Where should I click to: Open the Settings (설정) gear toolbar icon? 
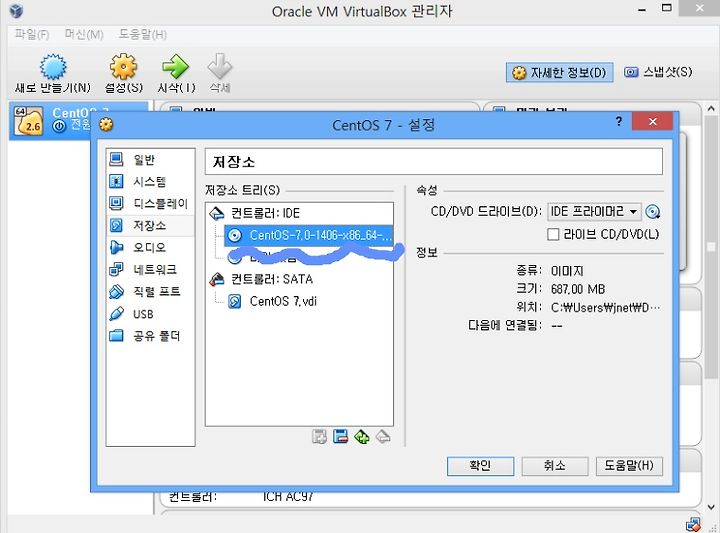pyautogui.click(x=123, y=67)
